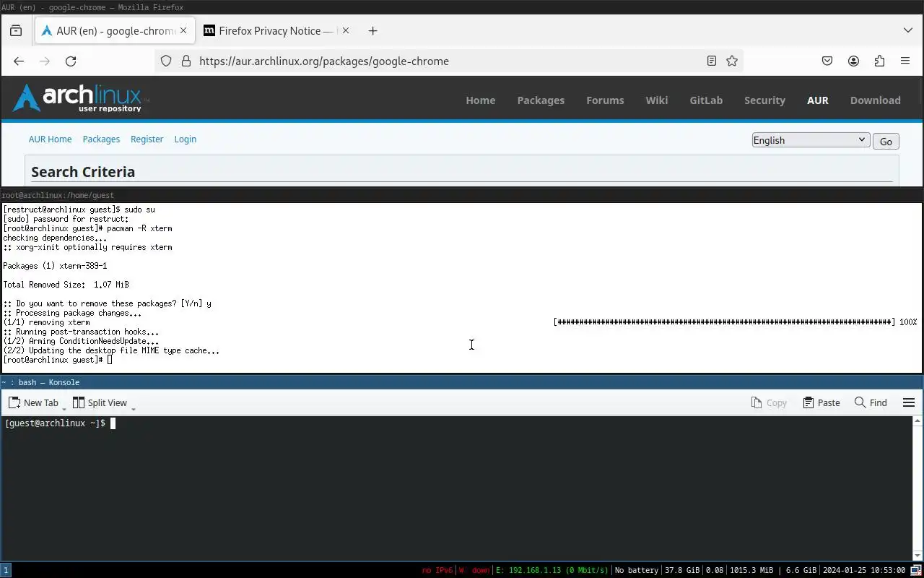Click Copy in Konsole toolbar

click(769, 403)
